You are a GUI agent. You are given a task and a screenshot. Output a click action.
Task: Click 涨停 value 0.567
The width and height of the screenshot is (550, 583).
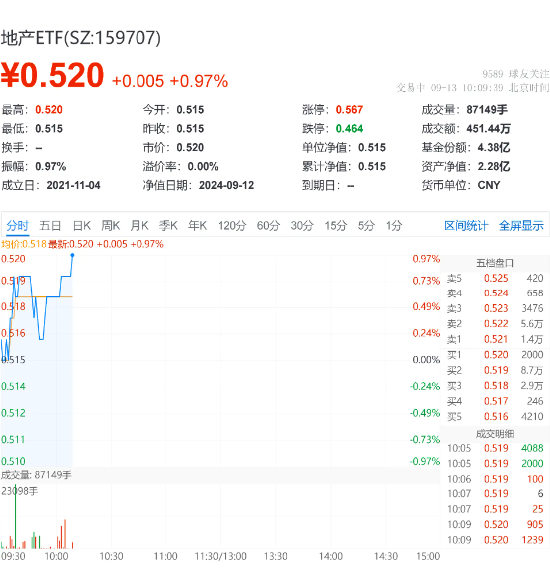pyautogui.click(x=349, y=110)
